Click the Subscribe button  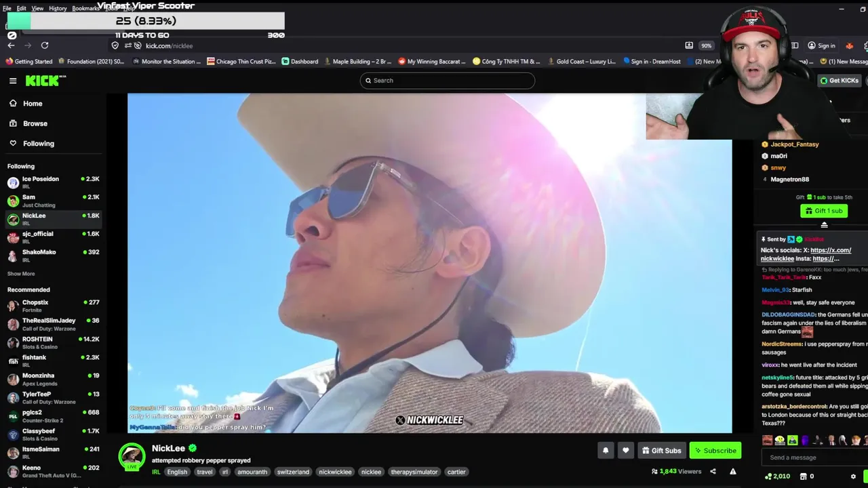point(715,450)
